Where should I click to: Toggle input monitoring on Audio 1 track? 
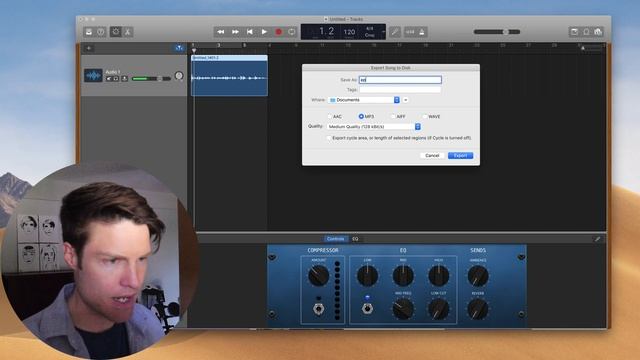[x=124, y=79]
